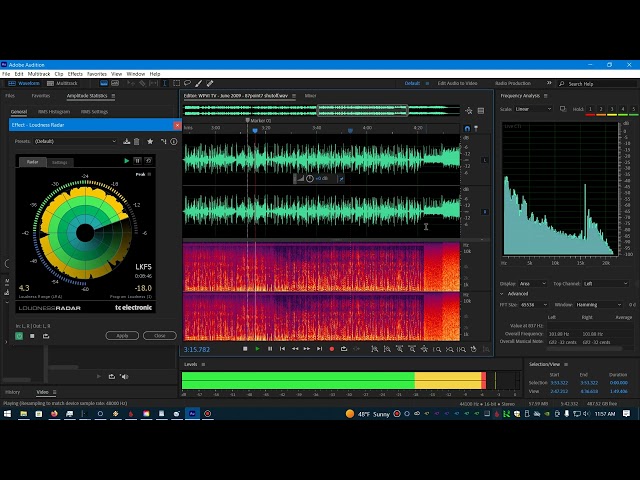Viewport: 640px width, 480px height.
Task: Click the red Record button
Action: pos(331,349)
